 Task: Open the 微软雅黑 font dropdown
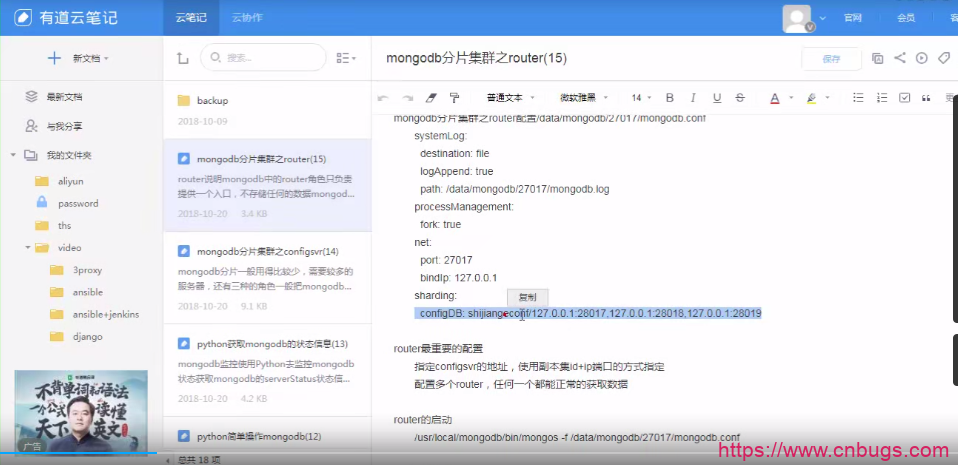583,98
